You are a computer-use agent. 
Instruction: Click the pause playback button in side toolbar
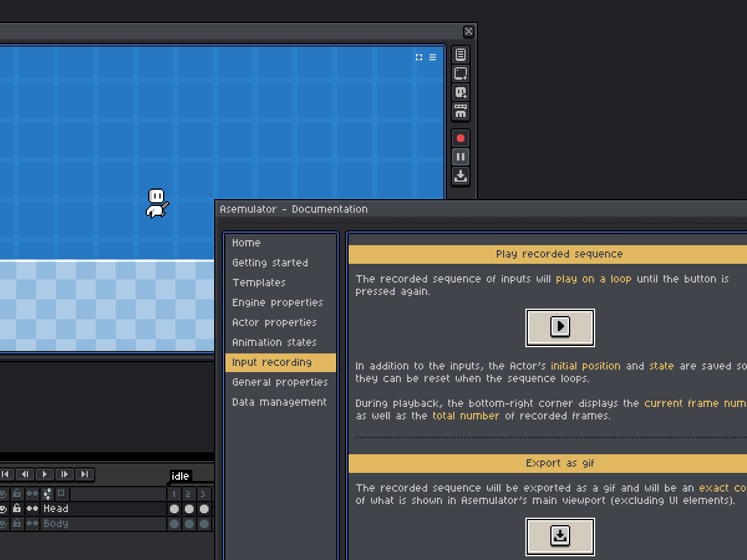461,157
